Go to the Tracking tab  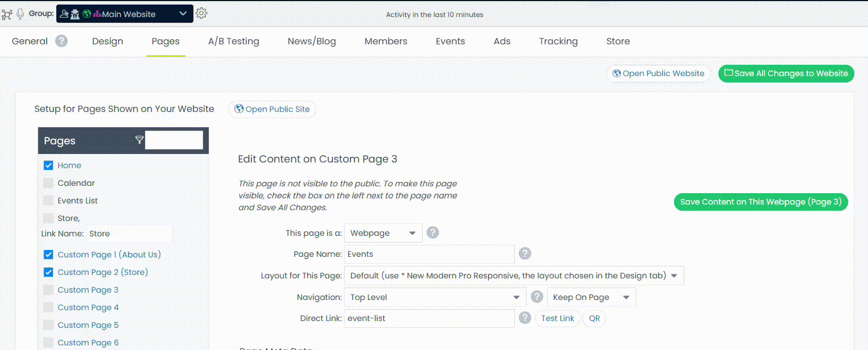[x=558, y=41]
